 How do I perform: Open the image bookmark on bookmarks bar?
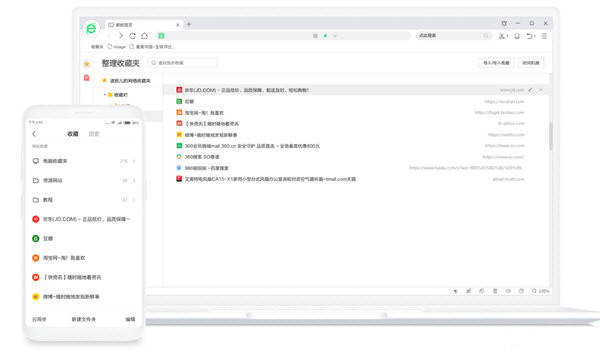[x=117, y=47]
